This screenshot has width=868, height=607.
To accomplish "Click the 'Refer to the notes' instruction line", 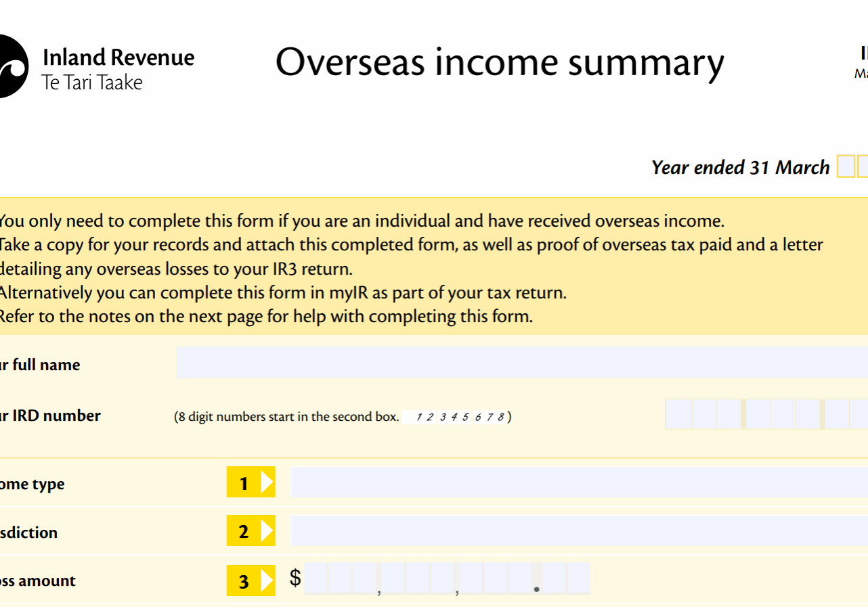I will (265, 316).
